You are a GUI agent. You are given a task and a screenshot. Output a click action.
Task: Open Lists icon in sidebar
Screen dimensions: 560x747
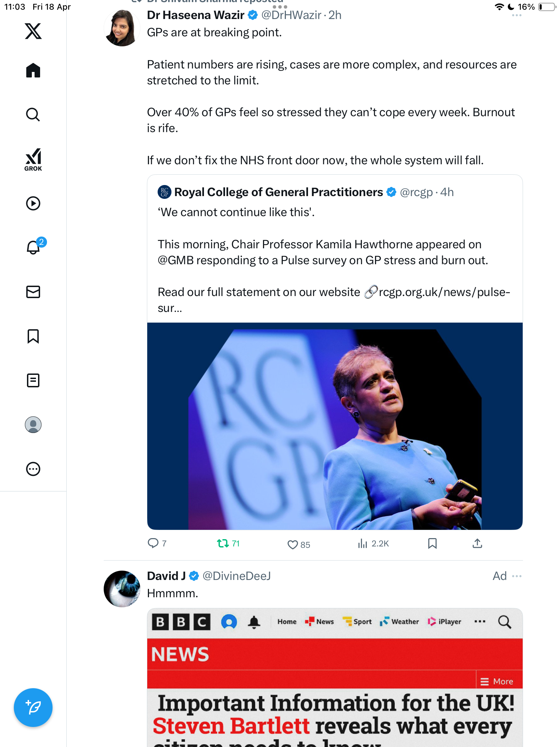(33, 380)
